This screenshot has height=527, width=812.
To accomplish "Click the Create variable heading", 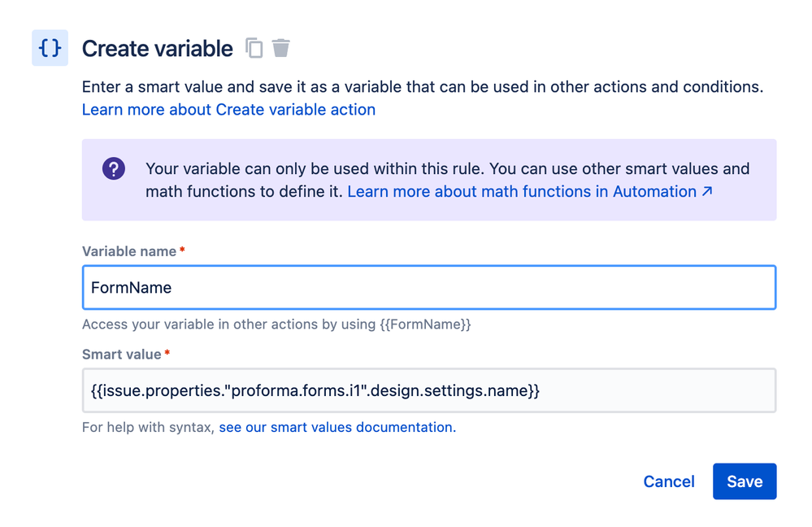I will pyautogui.click(x=158, y=49).
